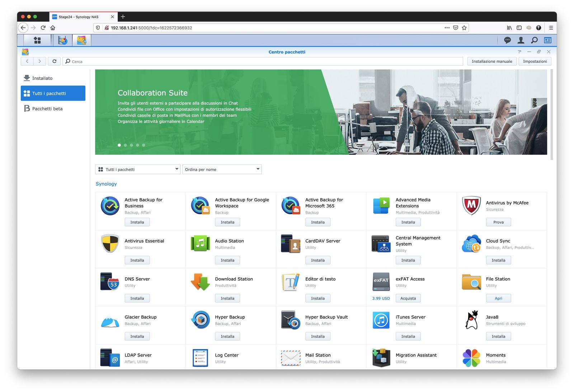
Task: Click the iTunes Server icon
Action: coord(381,320)
